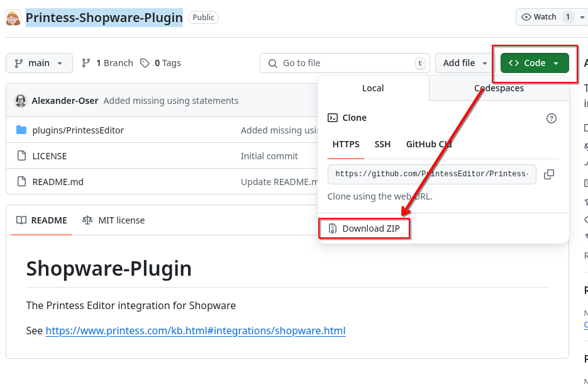
Task: View the 1 Branch link
Action: click(x=108, y=63)
